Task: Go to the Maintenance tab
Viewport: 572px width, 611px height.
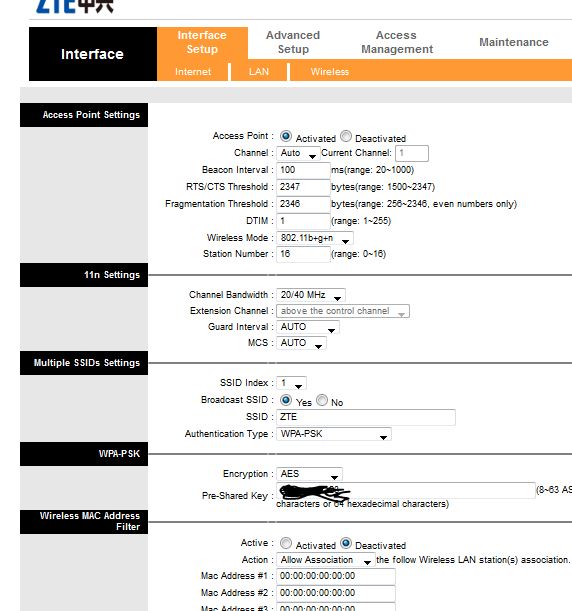Action: (514, 42)
